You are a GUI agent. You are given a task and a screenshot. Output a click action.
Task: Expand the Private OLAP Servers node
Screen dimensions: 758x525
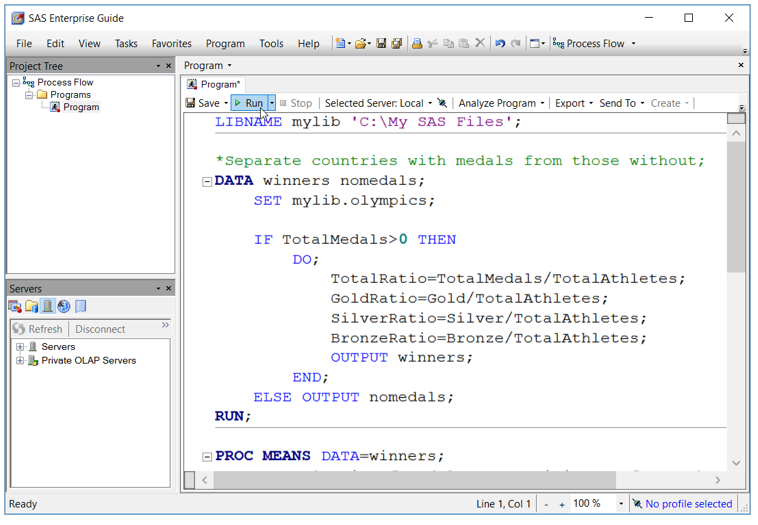click(x=20, y=361)
